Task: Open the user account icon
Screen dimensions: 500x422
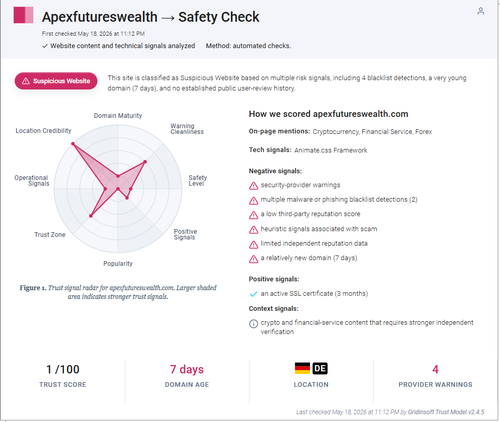Action: point(480,11)
